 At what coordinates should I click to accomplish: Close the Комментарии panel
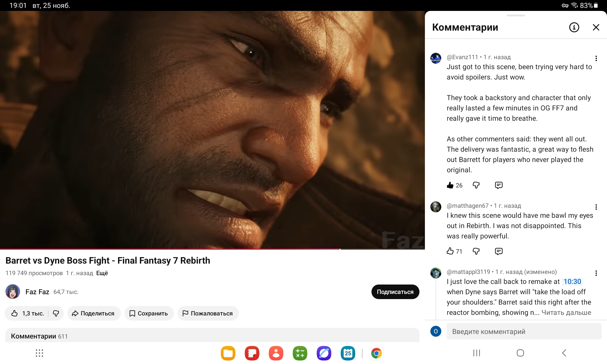pyautogui.click(x=596, y=27)
